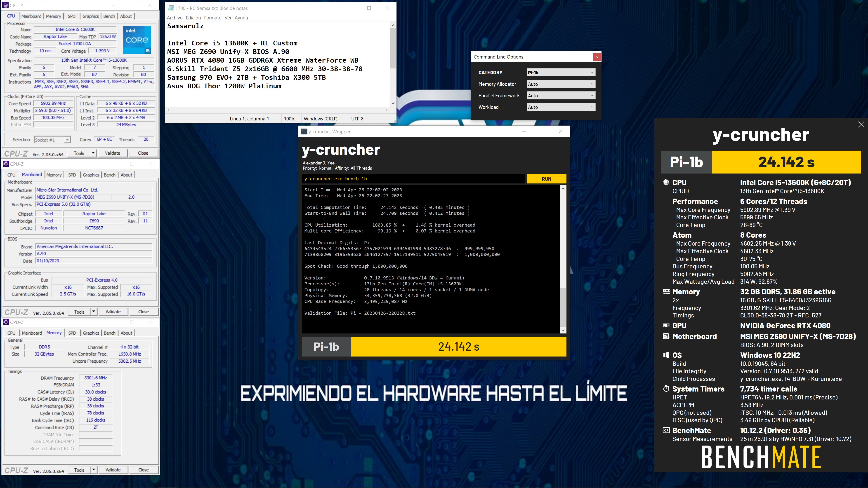This screenshot has width=868, height=488.
Task: Click the yellow 24.142 s score in the BenchMate panel
Action: [x=786, y=162]
